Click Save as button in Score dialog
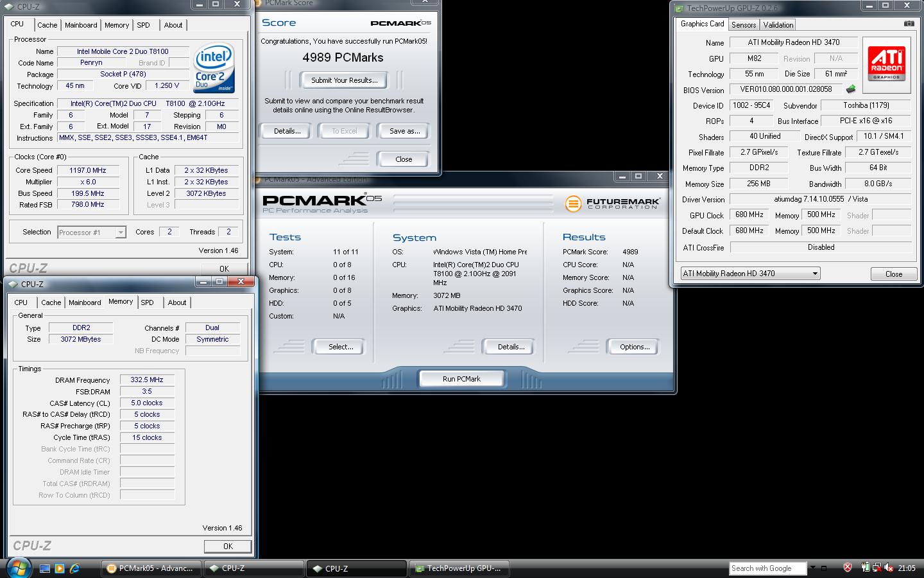This screenshot has width=924, height=578. (x=404, y=131)
